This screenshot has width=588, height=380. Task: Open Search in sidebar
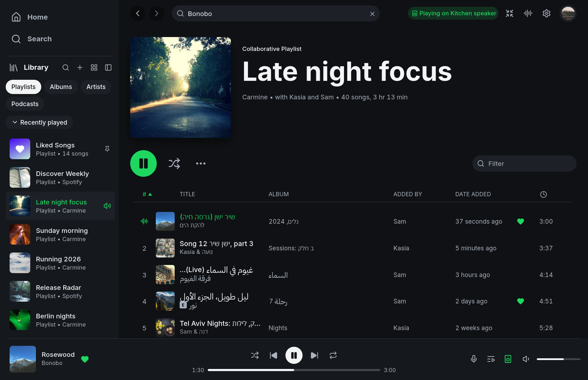coord(31,39)
